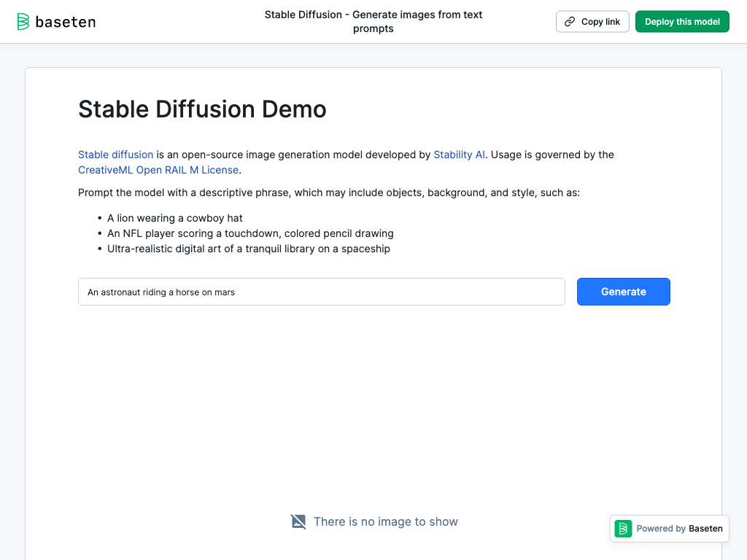Click the baseten logo icon
The image size is (747, 560).
coord(23,21)
